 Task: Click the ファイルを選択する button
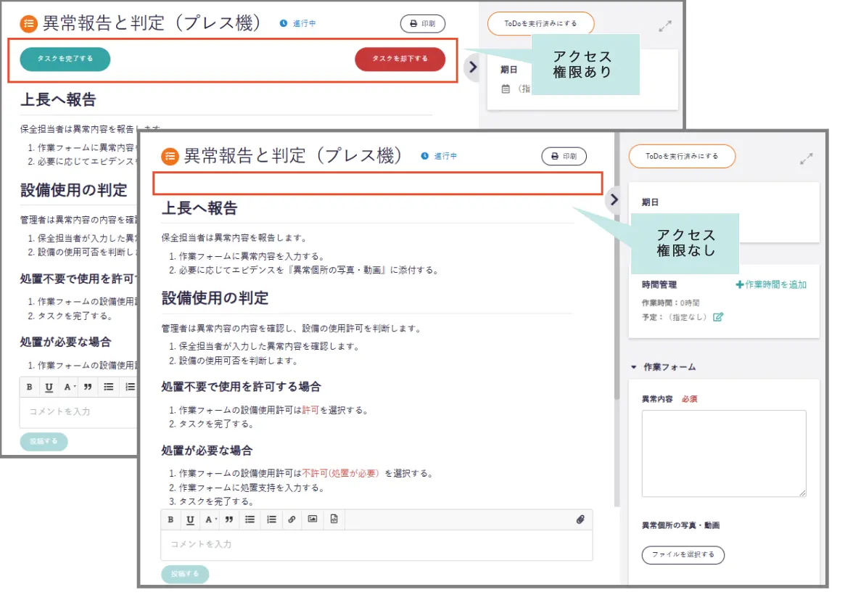683,555
